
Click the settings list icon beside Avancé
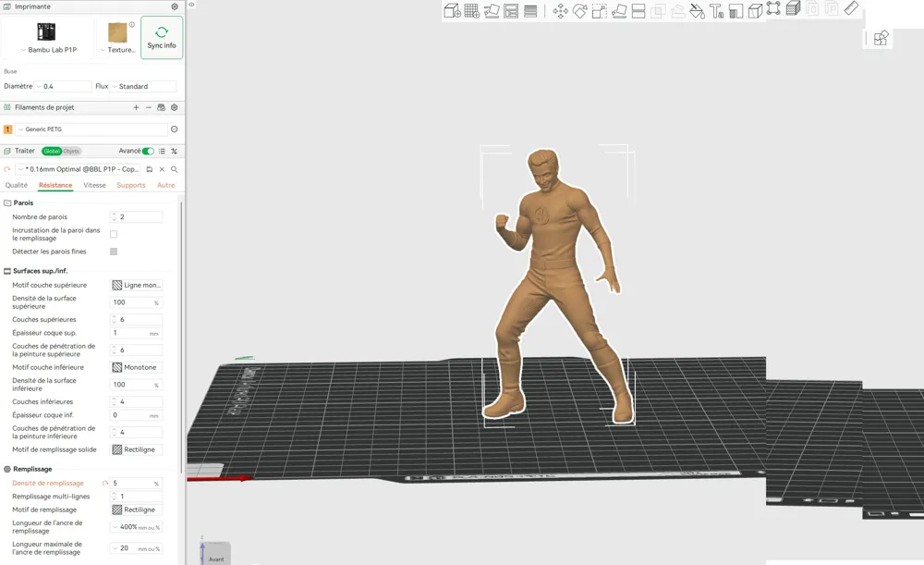pos(162,151)
